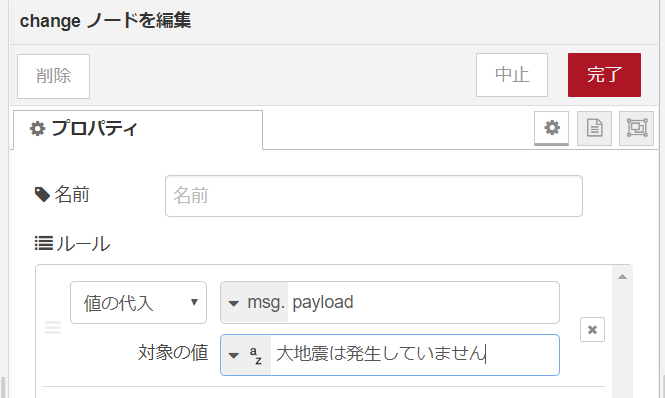Click the red 完了 done button
The width and height of the screenshot is (665, 398).
[604, 75]
